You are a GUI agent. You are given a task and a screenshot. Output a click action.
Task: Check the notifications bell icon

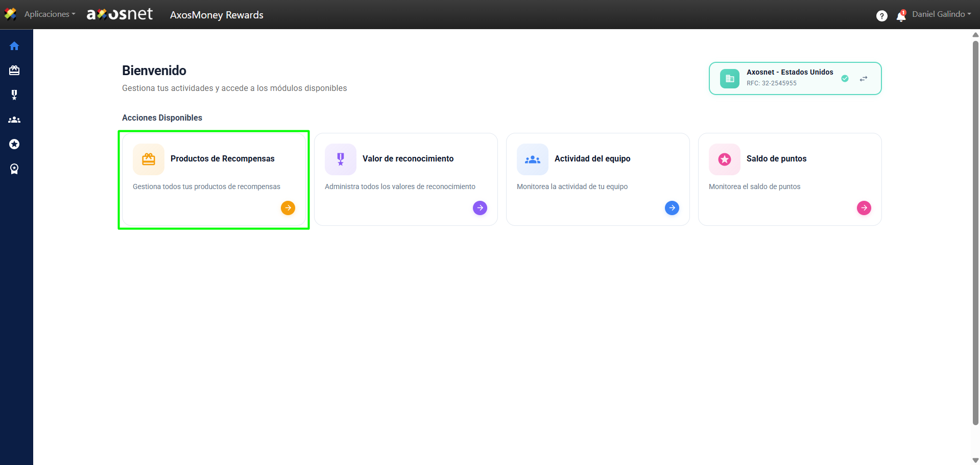coord(901,16)
